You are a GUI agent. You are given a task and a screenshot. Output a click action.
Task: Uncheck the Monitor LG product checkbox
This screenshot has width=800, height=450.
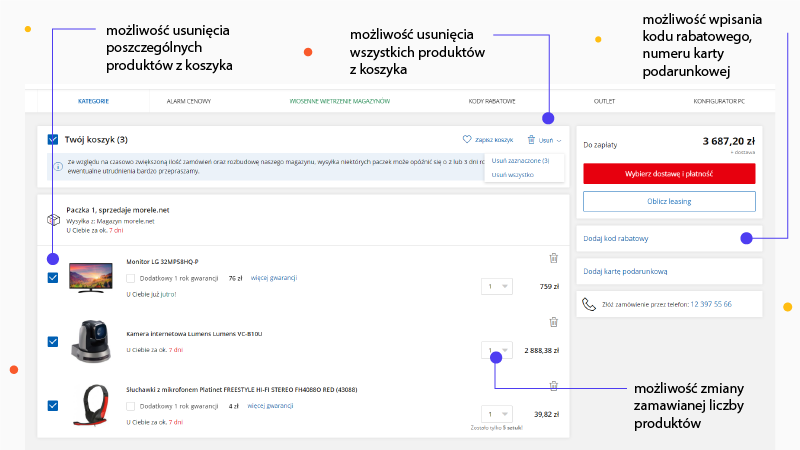53,278
